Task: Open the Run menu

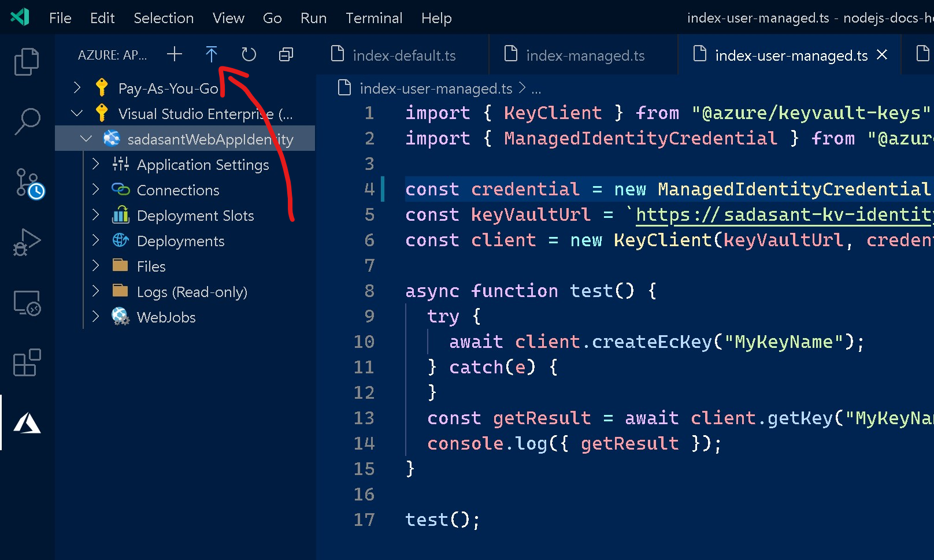Action: [313, 18]
